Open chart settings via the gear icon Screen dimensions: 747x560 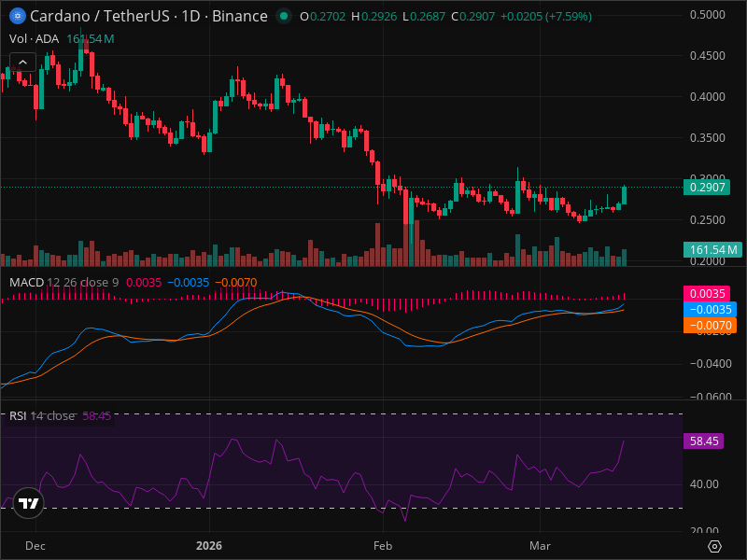714,546
